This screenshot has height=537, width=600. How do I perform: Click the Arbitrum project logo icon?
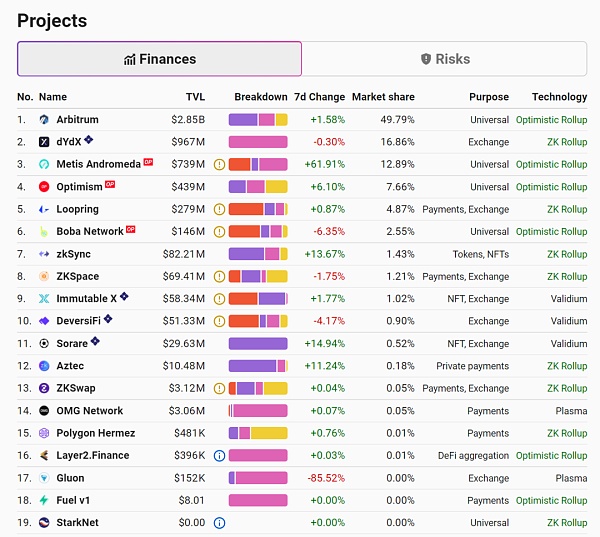click(x=44, y=120)
